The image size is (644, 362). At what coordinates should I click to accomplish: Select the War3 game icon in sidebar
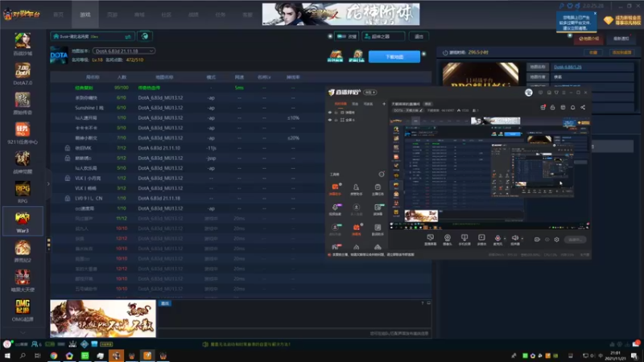pyautogui.click(x=23, y=221)
